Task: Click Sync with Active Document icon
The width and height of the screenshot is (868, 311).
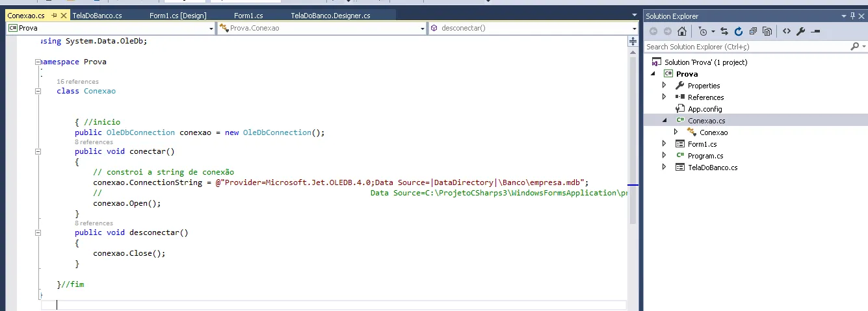Action: coord(724,31)
